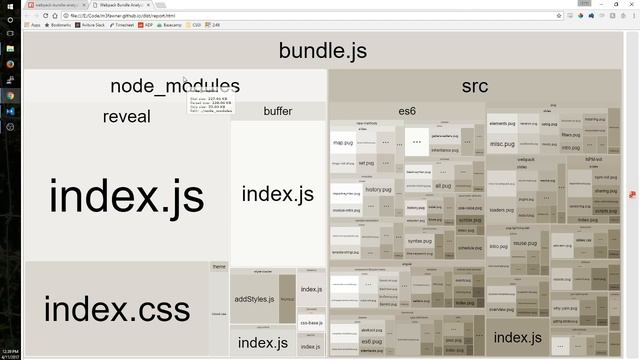Click the misc.pug block
The height and width of the screenshot is (360, 640).
(502, 144)
